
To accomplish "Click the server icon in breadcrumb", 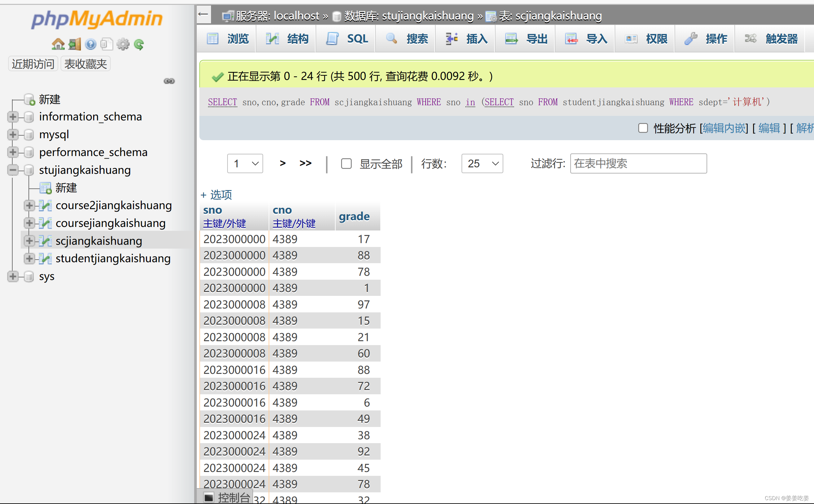I will pyautogui.click(x=228, y=16).
